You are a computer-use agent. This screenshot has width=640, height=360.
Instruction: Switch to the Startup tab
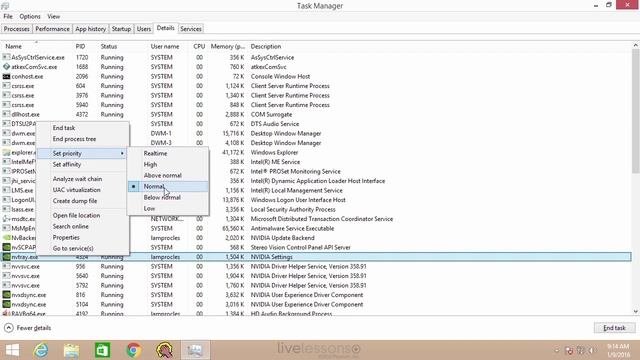(x=121, y=29)
